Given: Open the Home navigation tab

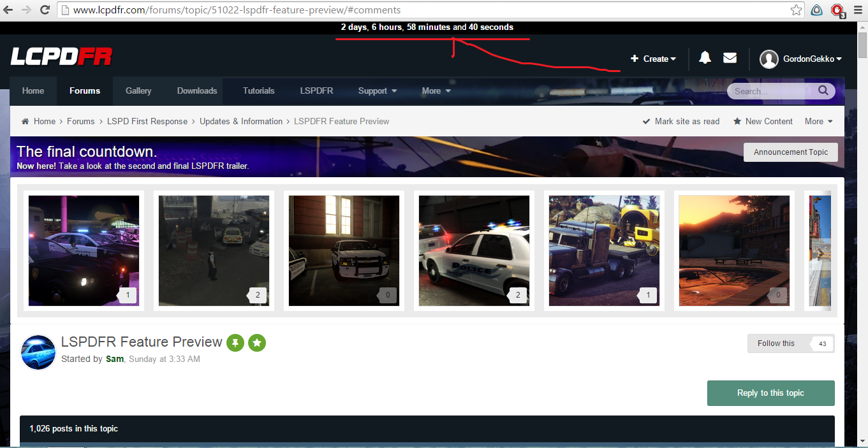Looking at the screenshot, I should [x=33, y=90].
